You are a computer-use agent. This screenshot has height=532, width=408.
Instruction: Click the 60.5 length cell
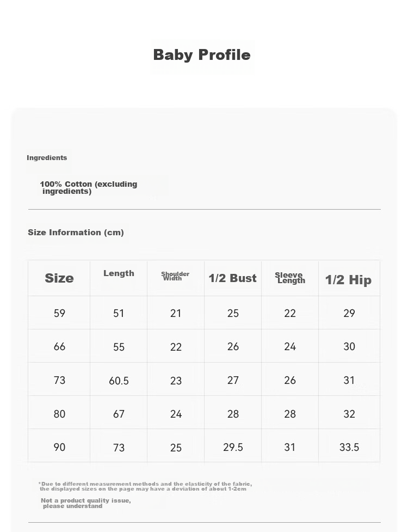(x=119, y=381)
